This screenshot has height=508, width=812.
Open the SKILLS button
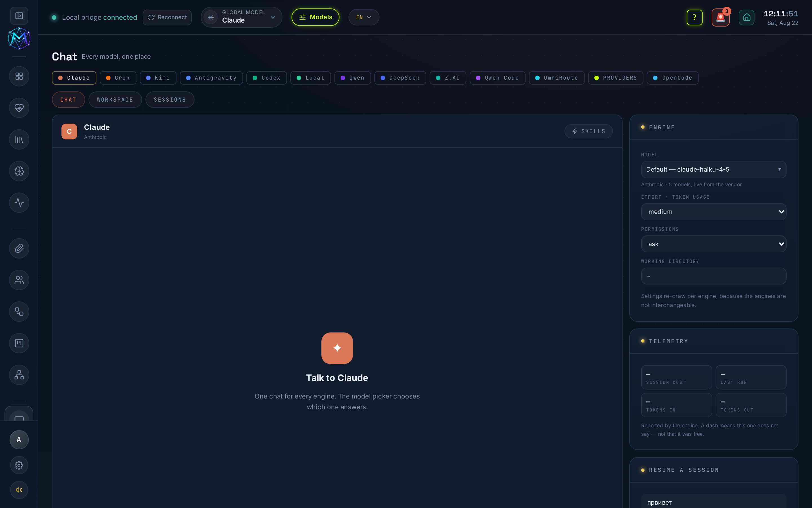588,131
